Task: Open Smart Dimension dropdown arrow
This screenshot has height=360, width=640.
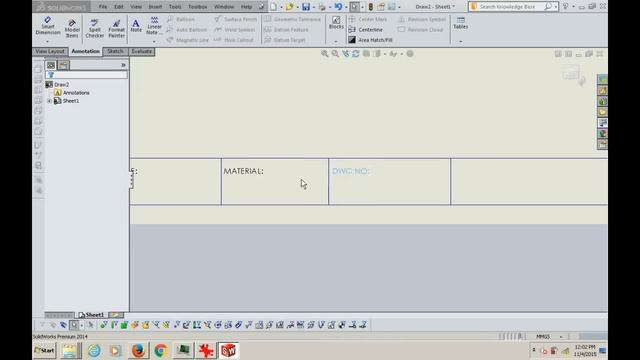Action: [47, 41]
